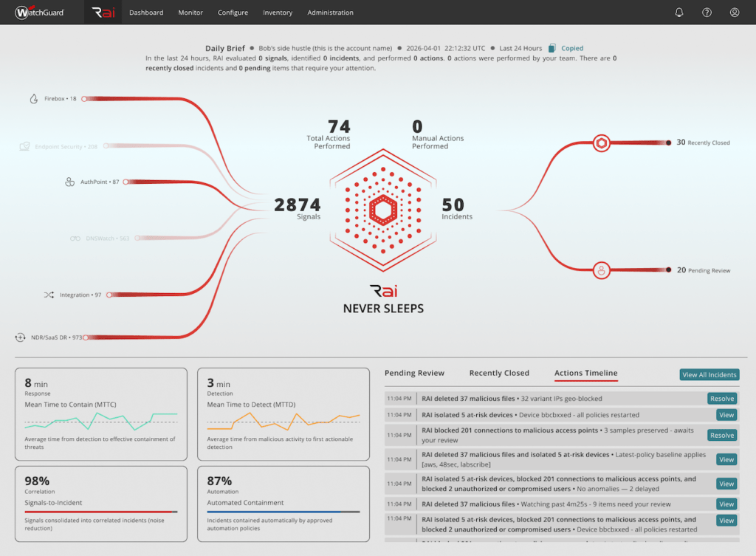Screen dimensions: 756x556
Task: Click the View All Incidents button
Action: click(x=709, y=374)
